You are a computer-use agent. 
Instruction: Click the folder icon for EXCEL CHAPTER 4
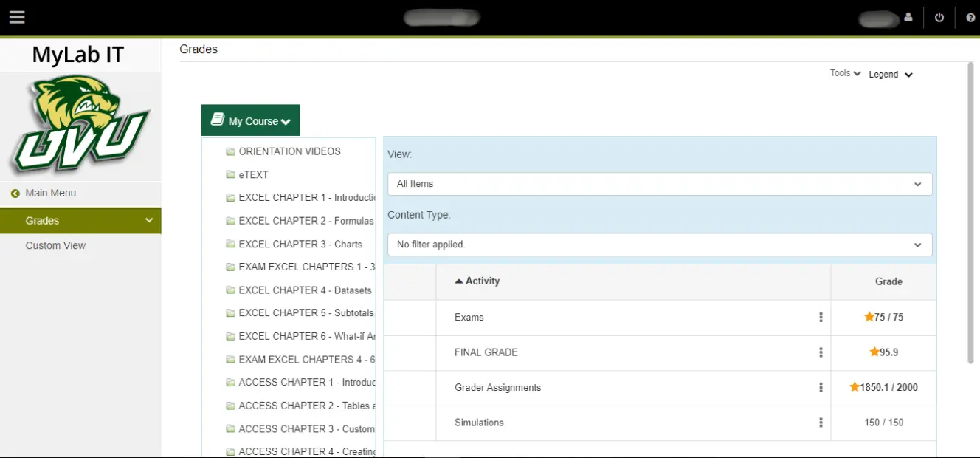coord(230,290)
